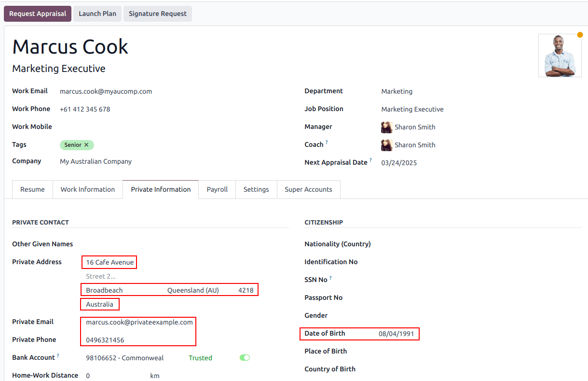588x381 pixels.
Task: Change the country in the Australia field
Action: pos(99,304)
